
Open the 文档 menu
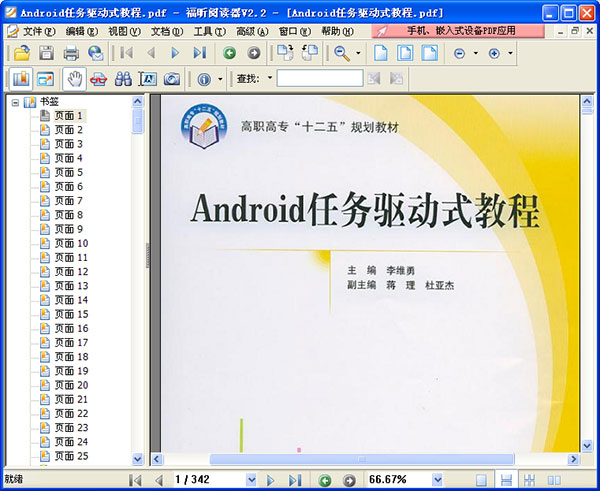tap(167, 31)
